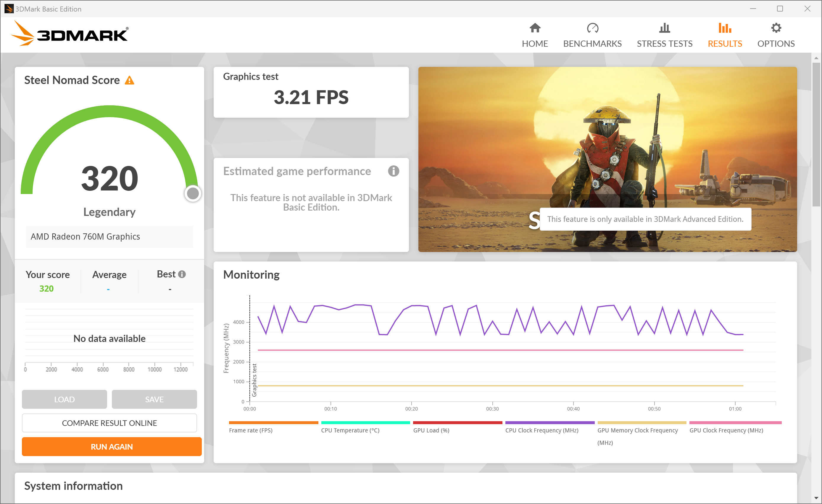Go to the Benchmarks tab
This screenshot has height=504, width=822.
(x=592, y=35)
